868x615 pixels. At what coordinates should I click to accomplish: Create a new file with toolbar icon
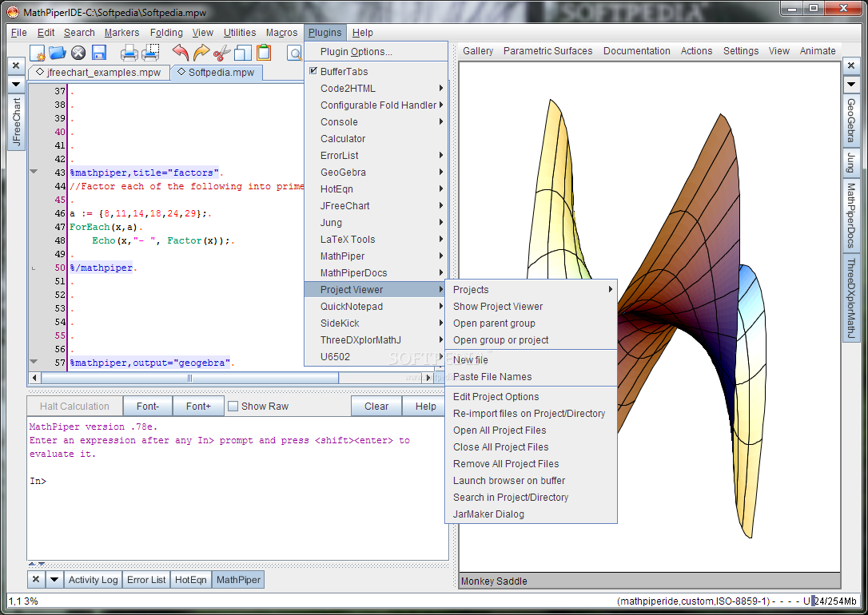coord(37,53)
